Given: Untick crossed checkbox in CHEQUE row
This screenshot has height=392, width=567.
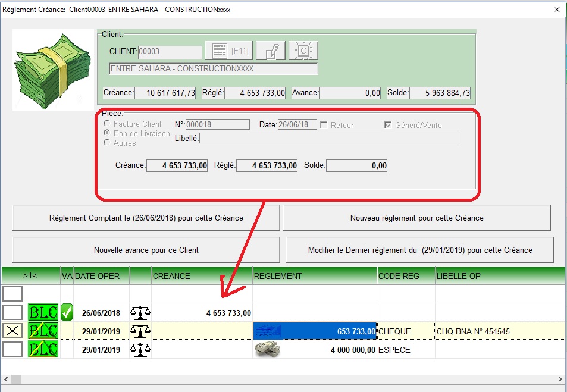Looking at the screenshot, I should pos(13,331).
